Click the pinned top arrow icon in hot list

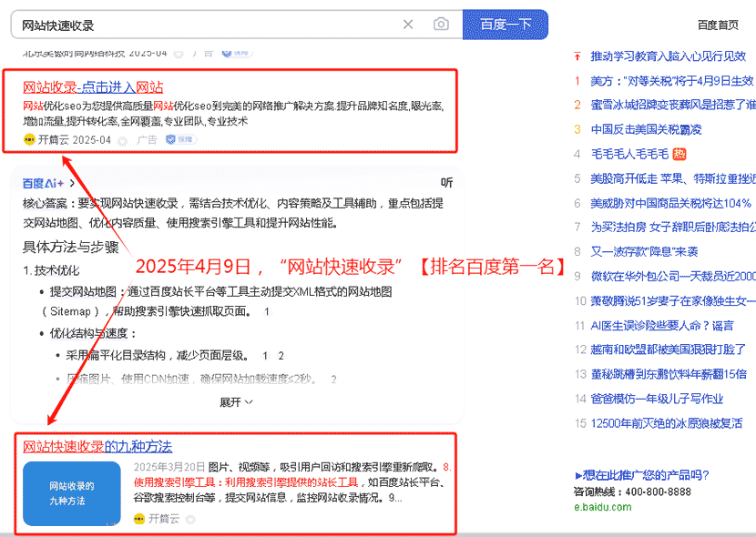pyautogui.click(x=577, y=56)
